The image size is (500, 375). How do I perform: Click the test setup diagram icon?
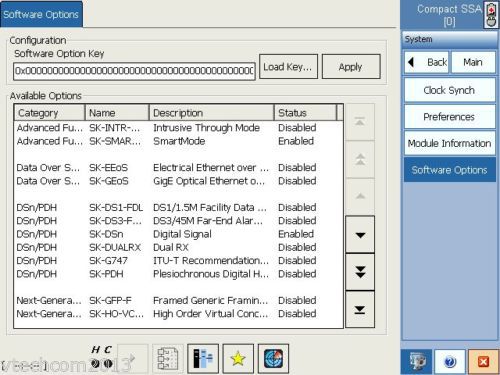[168, 359]
